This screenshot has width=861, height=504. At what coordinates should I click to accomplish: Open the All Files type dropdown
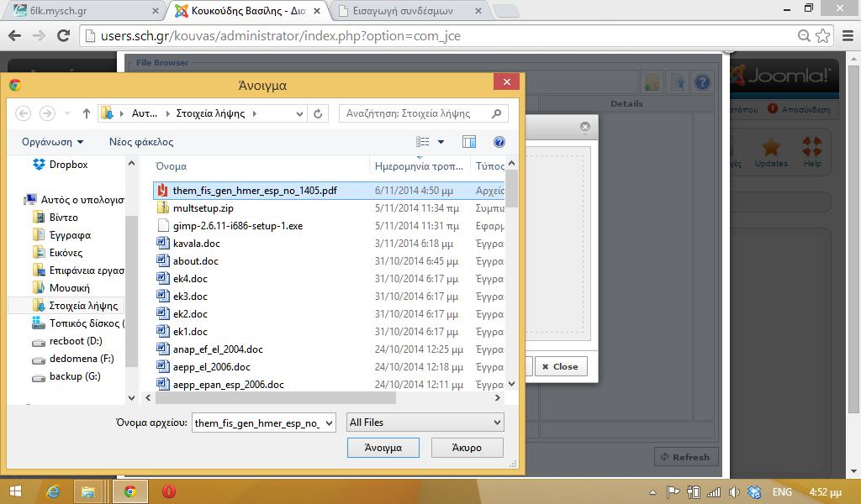click(425, 423)
